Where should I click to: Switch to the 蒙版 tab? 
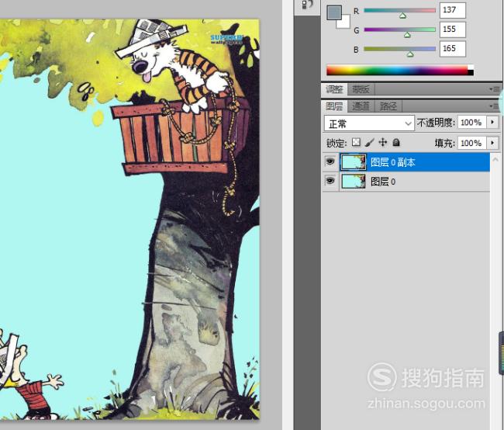click(x=361, y=89)
